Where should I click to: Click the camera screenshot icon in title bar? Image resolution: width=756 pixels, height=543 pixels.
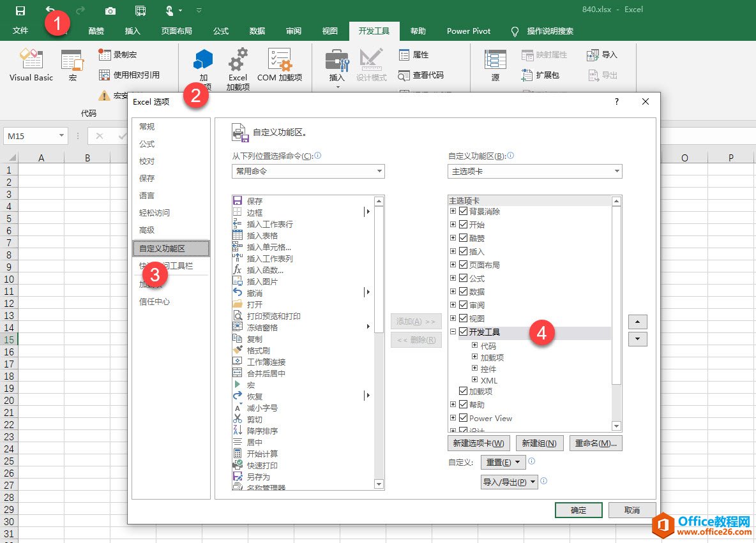coord(110,11)
